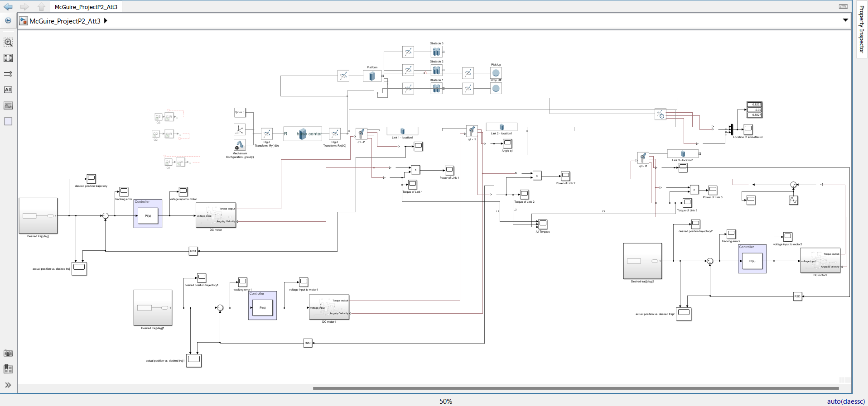The width and height of the screenshot is (868, 406).
Task: Select the Link 1 - location1 block
Action: [402, 131]
